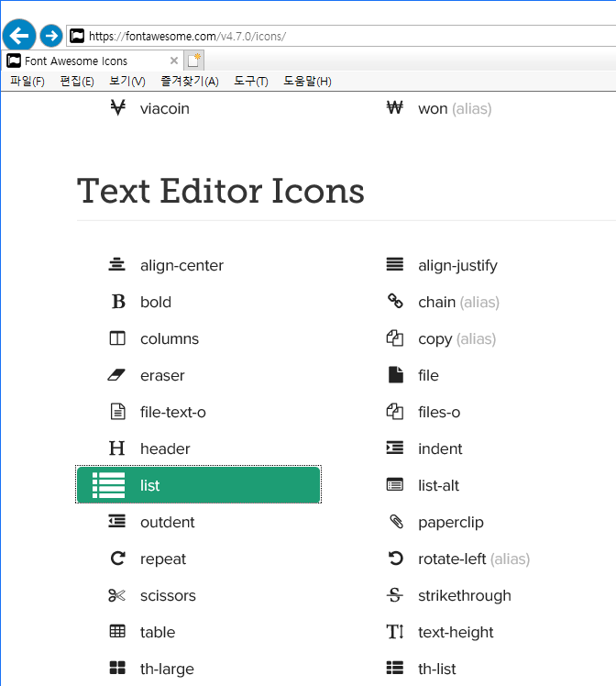
Task: Open a new browser tab
Action: coord(193,61)
